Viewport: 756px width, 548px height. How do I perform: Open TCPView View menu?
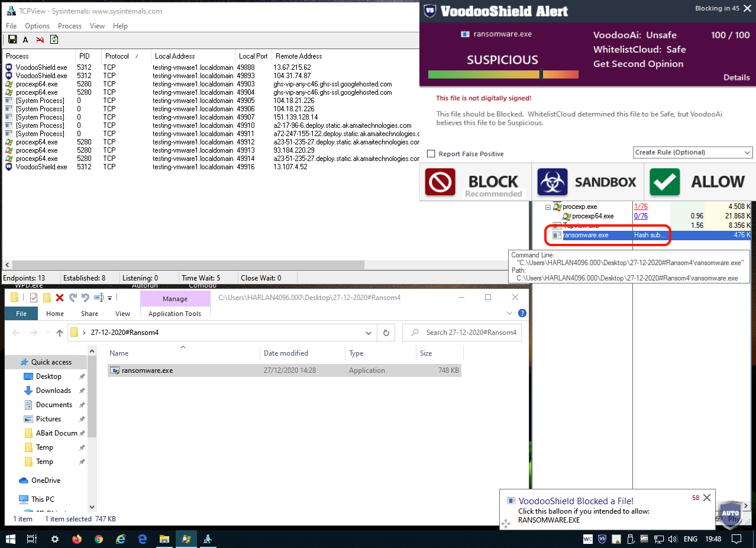[98, 26]
